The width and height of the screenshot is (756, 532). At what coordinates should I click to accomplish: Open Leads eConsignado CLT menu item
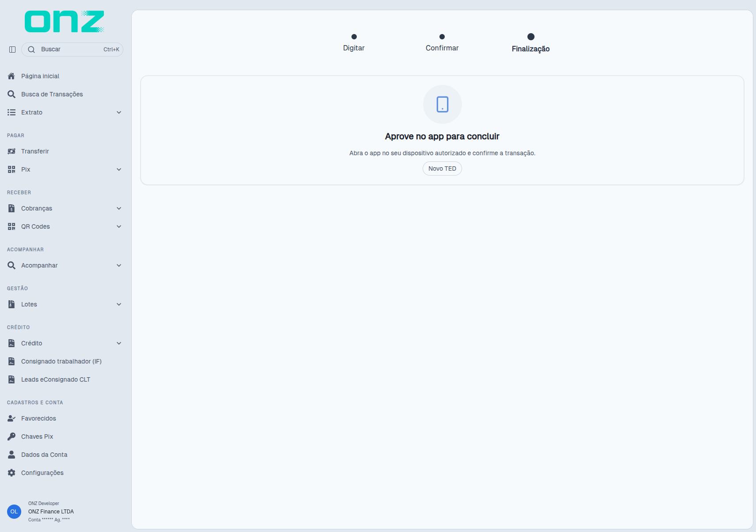(65, 379)
